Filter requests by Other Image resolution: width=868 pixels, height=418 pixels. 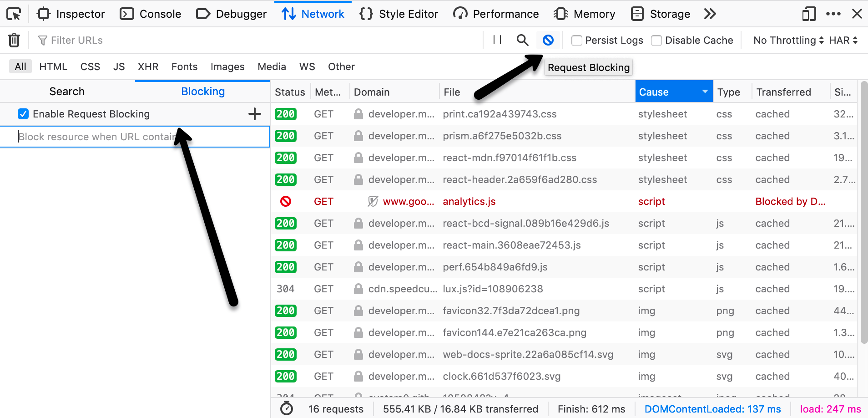(x=341, y=66)
